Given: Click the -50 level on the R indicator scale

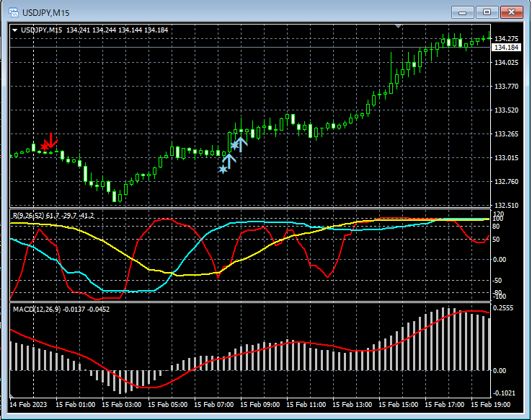Looking at the screenshot, I should click(497, 281).
